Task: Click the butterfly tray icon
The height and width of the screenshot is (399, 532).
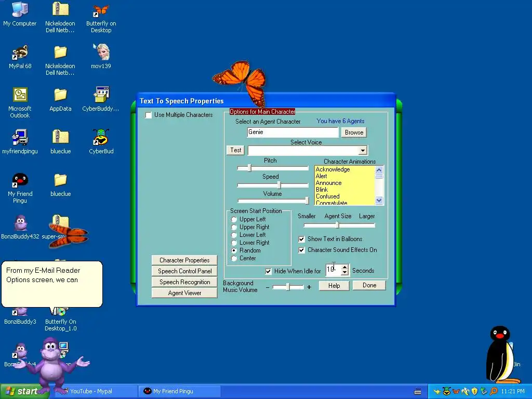Action: (456, 392)
